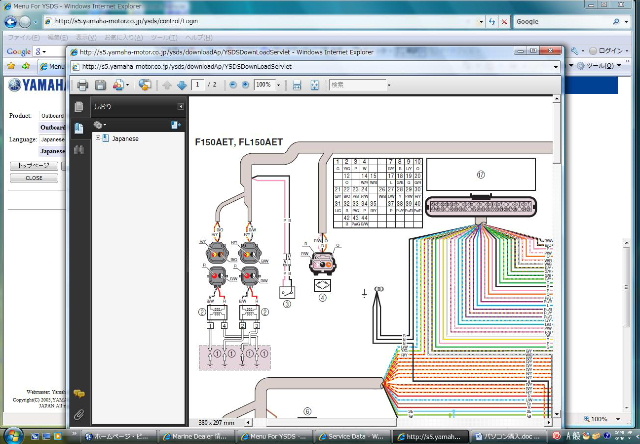Image resolution: width=640 pixels, height=444 pixels.
Task: Open the 100% zoom level dropdown
Action: [279, 85]
